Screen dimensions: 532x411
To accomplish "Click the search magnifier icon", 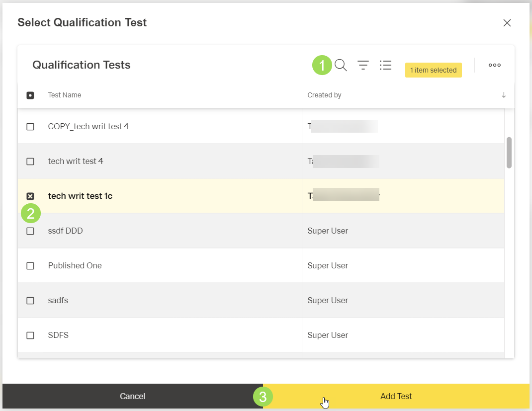I will [x=341, y=65].
